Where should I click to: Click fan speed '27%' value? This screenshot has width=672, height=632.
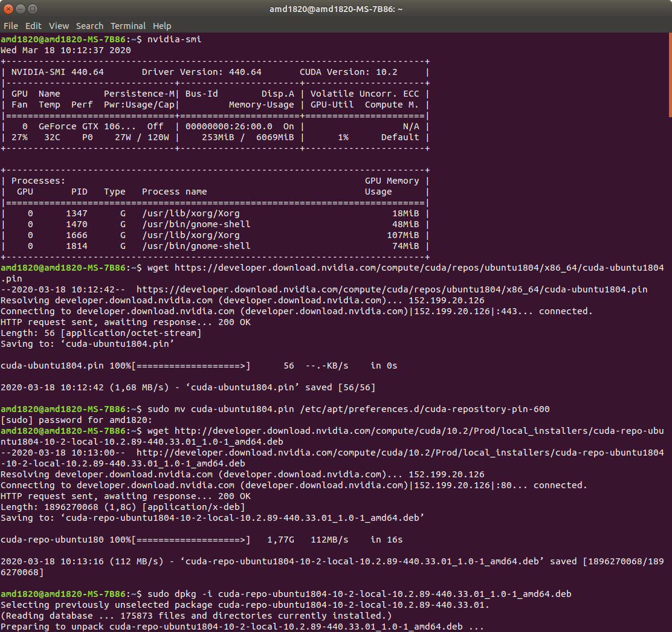[19, 137]
